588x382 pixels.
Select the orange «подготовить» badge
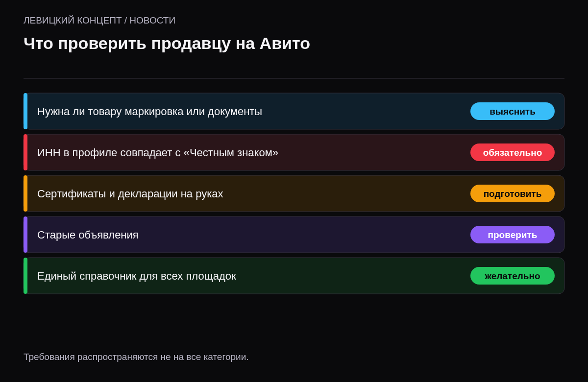513,193
